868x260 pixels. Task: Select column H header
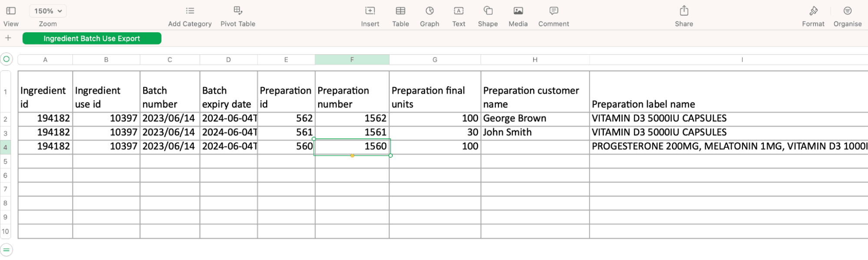tap(535, 60)
